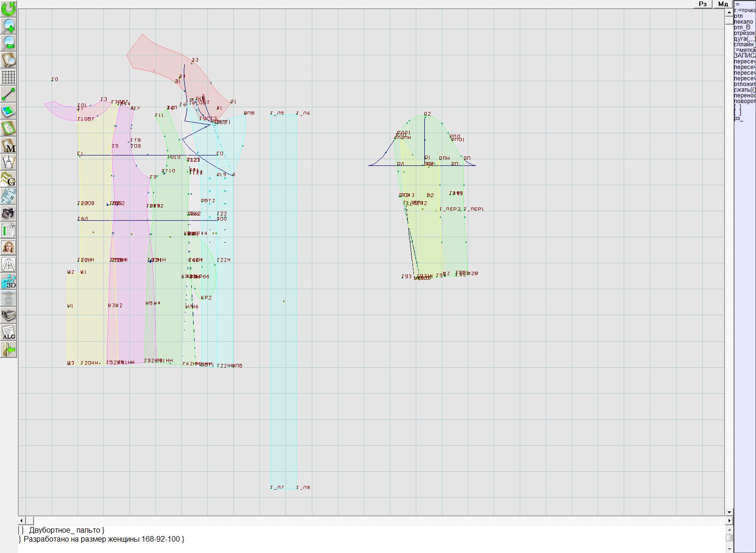The image size is (756, 553).
Task: Zoom out with the magnifier minus icon
Action: click(9, 43)
